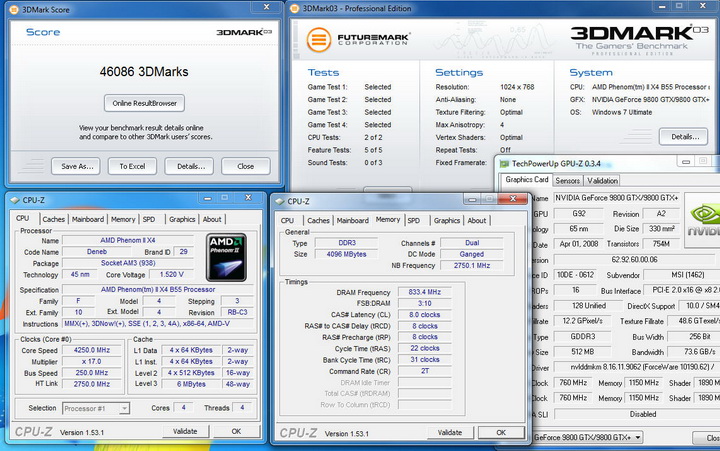Open Caches tab in Memory CPU-Z window
The width and height of the screenshot is (720, 451).
coord(319,220)
